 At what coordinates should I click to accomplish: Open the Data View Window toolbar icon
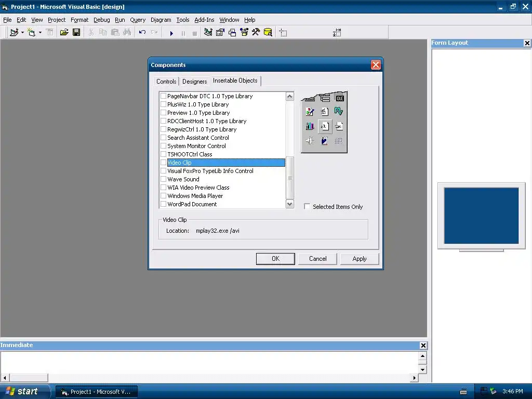[x=268, y=33]
